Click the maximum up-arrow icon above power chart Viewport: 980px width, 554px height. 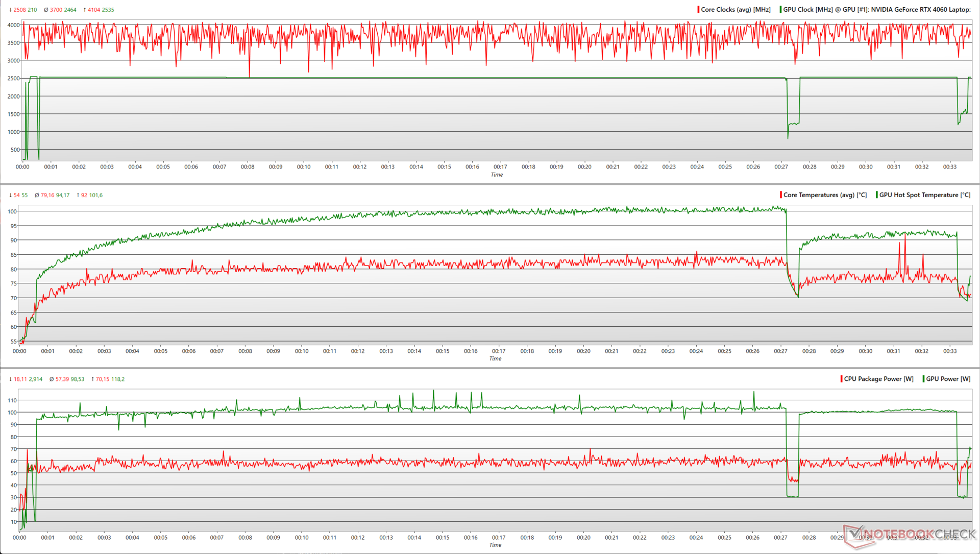point(92,379)
